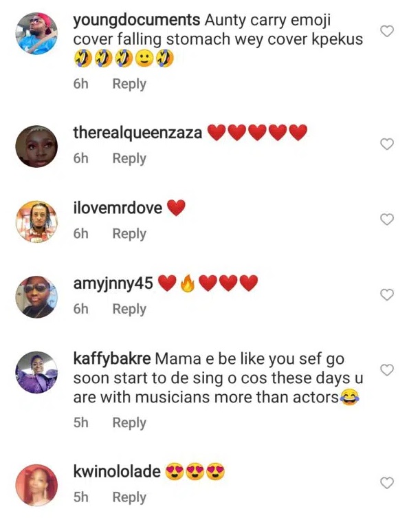
Task: View ilovemrdove's avatar
Action: tap(36, 221)
